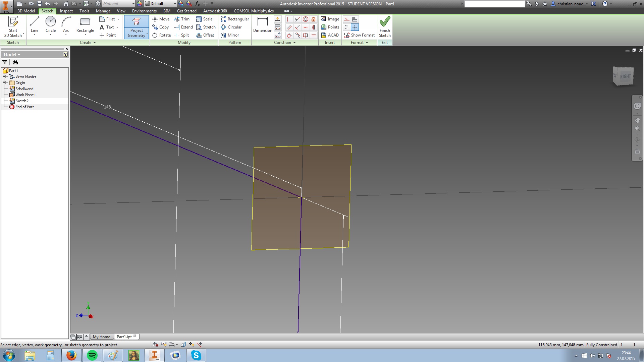The image size is (644, 362).
Task: Click the Project Geometry tool
Action: 136,27
